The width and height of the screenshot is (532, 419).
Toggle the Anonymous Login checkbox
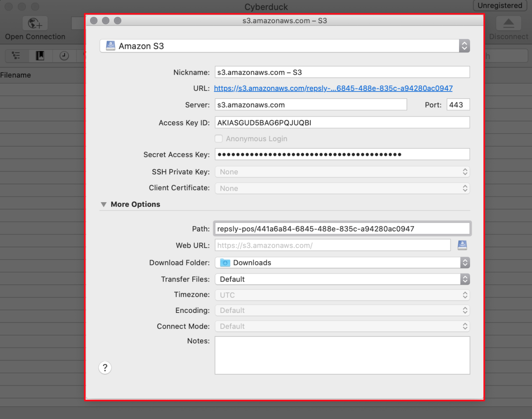pyautogui.click(x=219, y=139)
